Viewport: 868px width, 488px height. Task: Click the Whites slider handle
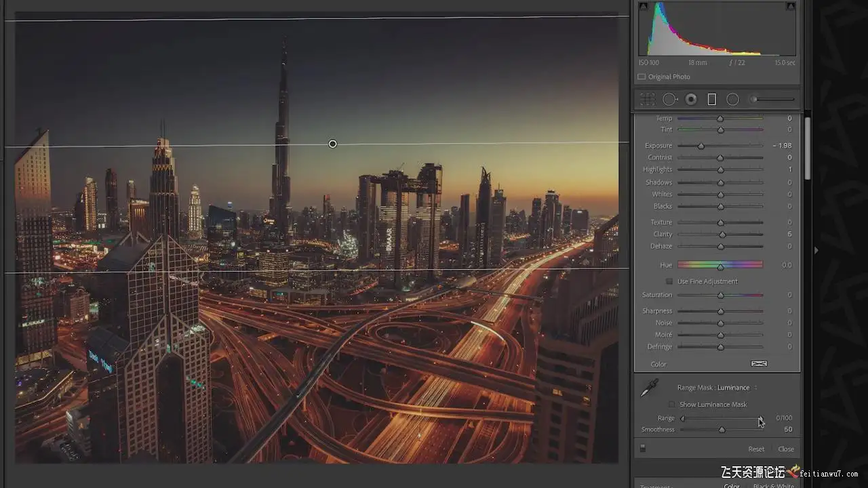[x=720, y=195]
